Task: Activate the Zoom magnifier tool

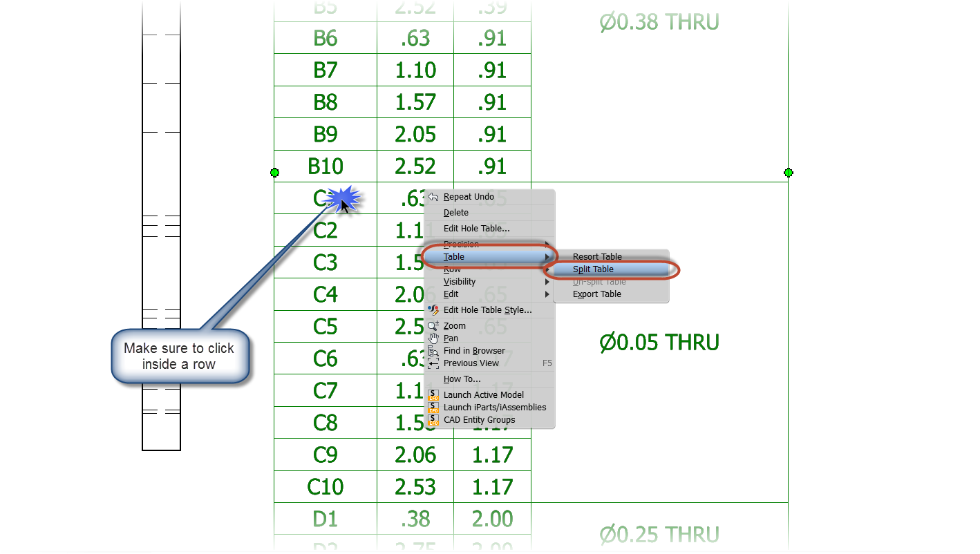Action: [434, 325]
